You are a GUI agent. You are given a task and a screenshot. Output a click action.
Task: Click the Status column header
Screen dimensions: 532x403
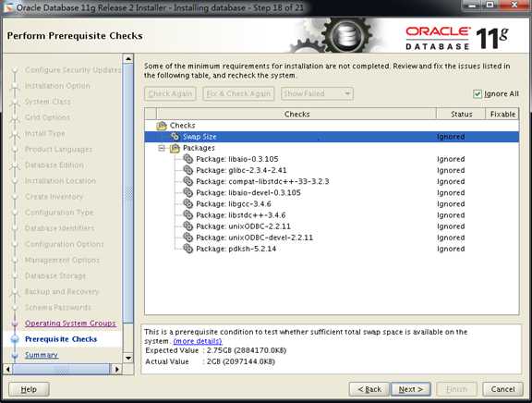pos(461,114)
